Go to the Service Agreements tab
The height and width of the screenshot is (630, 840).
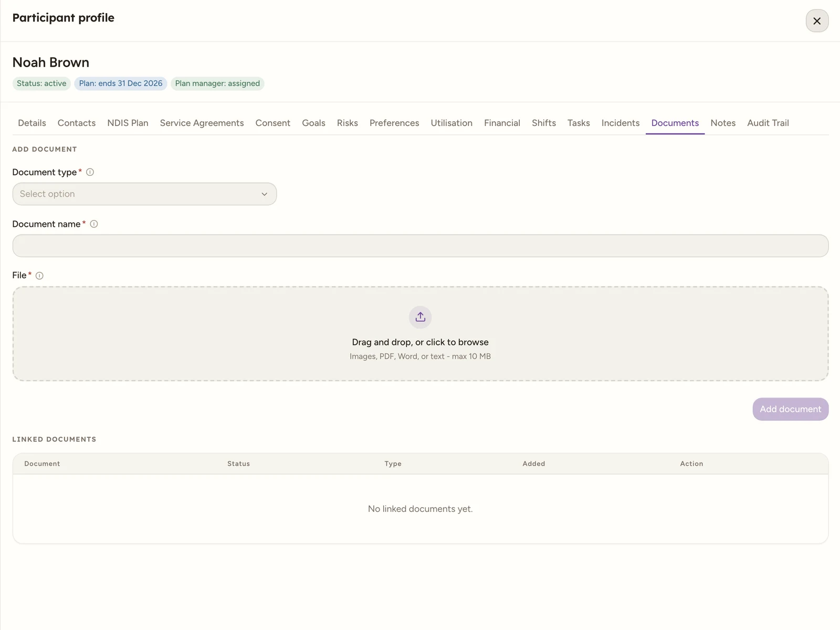point(202,123)
